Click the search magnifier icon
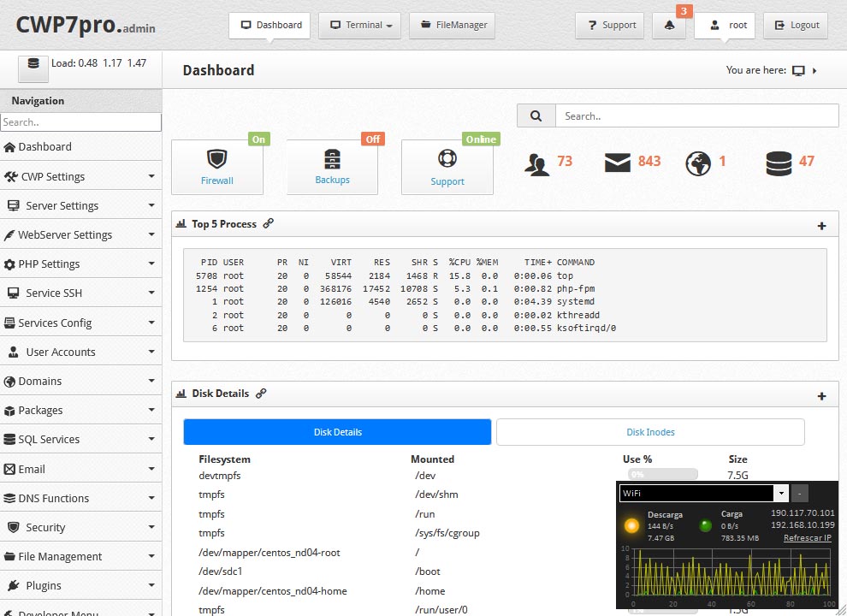The width and height of the screenshot is (847, 616). coord(536,115)
